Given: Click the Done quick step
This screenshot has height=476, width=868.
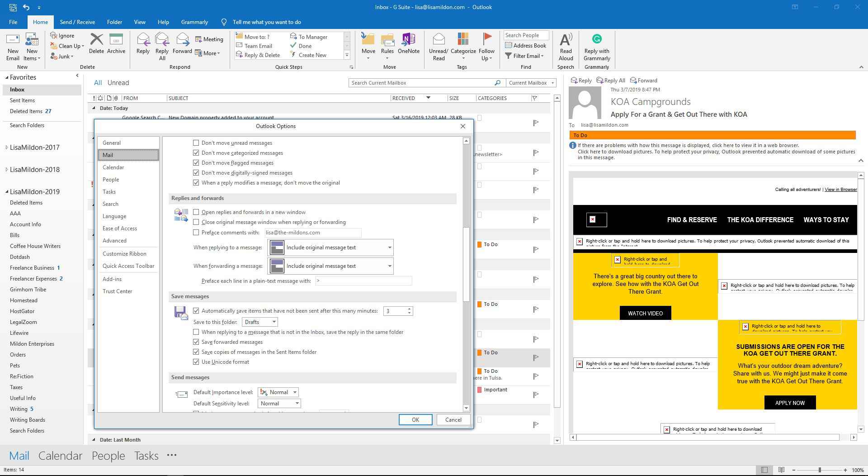Looking at the screenshot, I should point(301,46).
